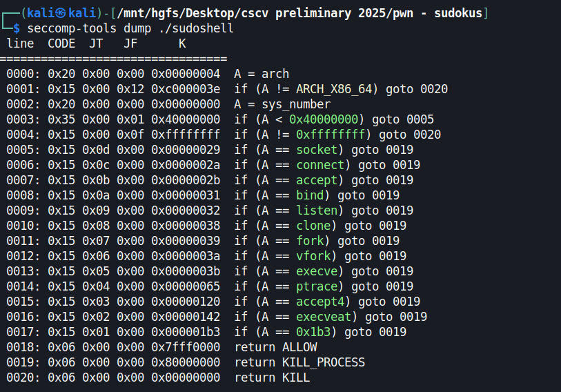
Task: Click the green 'connect' syscall name
Action: coord(320,165)
